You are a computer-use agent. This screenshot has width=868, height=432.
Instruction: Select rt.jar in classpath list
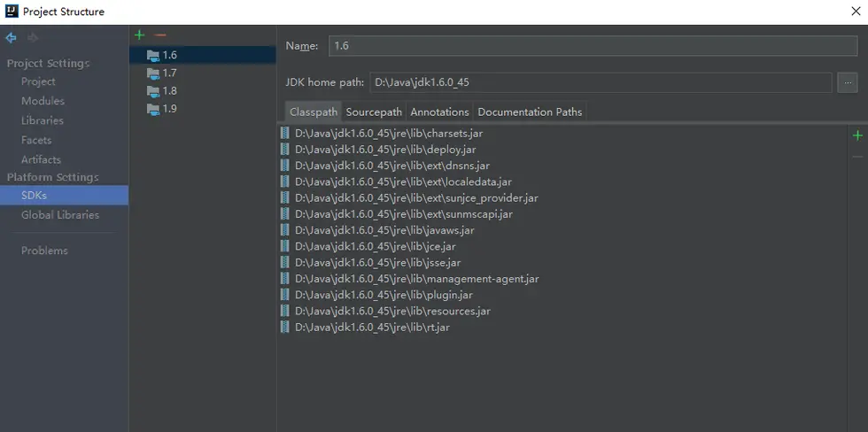[x=372, y=327]
